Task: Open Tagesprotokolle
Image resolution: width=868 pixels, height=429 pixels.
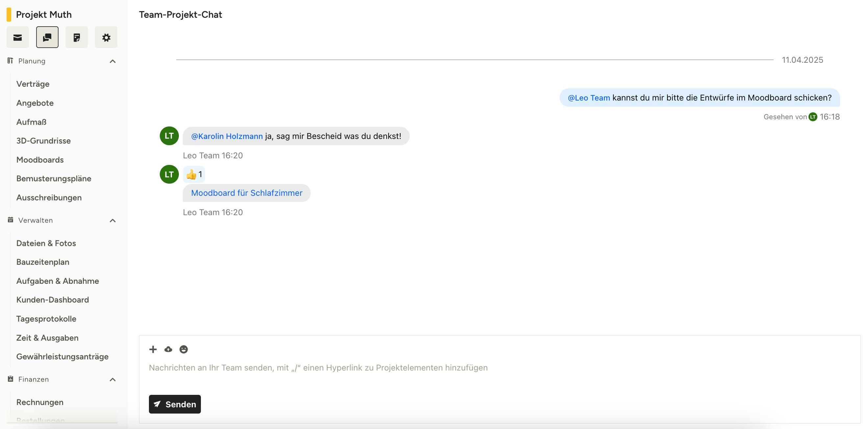Action: 46,319
